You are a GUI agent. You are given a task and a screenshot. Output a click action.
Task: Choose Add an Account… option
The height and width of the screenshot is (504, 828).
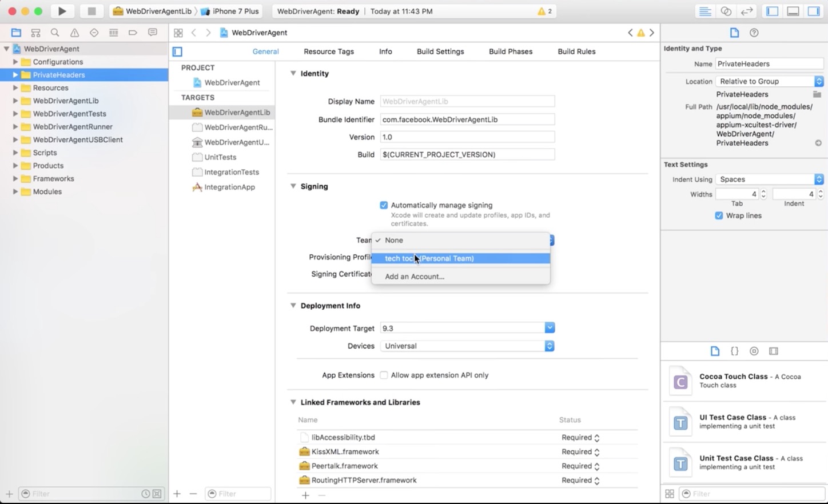point(461,277)
